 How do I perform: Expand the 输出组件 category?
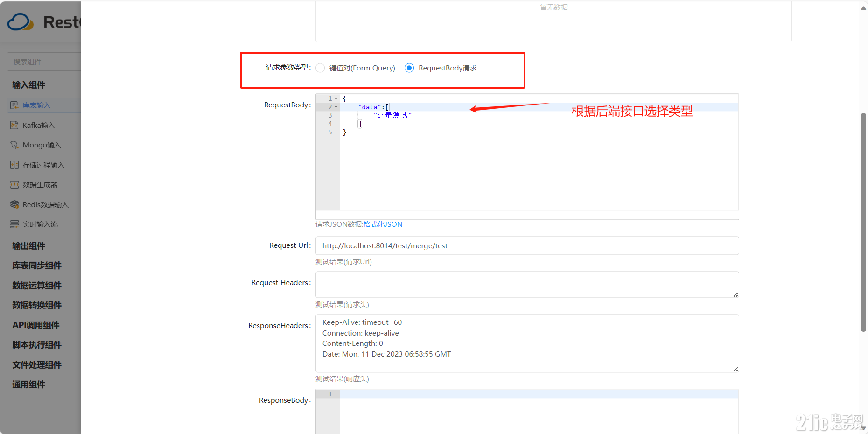click(x=28, y=246)
